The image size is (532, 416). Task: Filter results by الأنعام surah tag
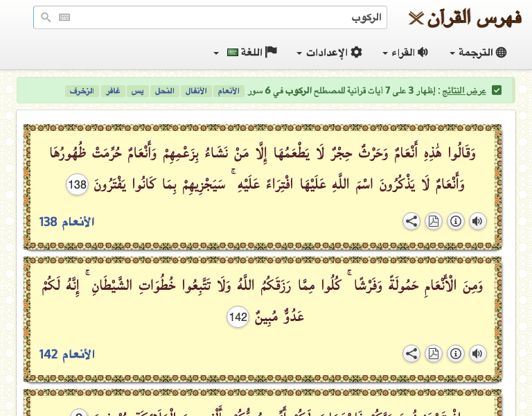tap(229, 91)
